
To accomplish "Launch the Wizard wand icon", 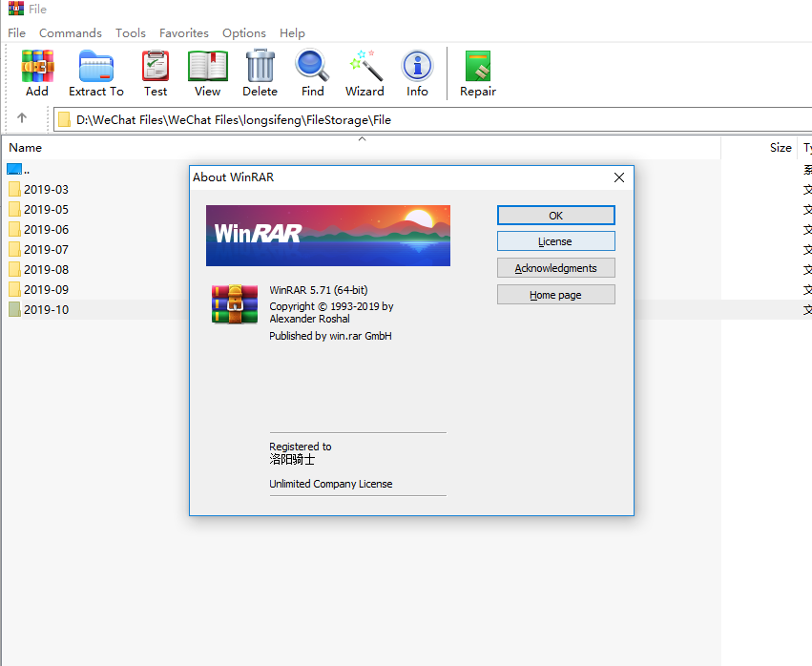I will point(364,68).
